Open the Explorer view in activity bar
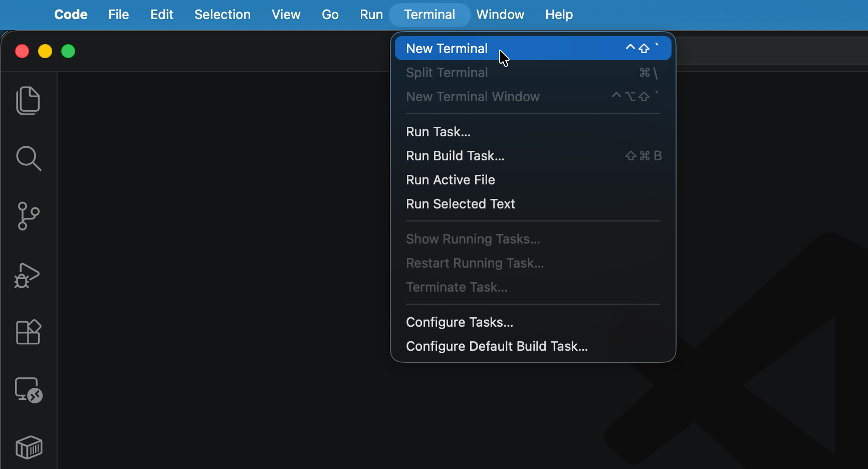This screenshot has width=868, height=469. coord(29,101)
